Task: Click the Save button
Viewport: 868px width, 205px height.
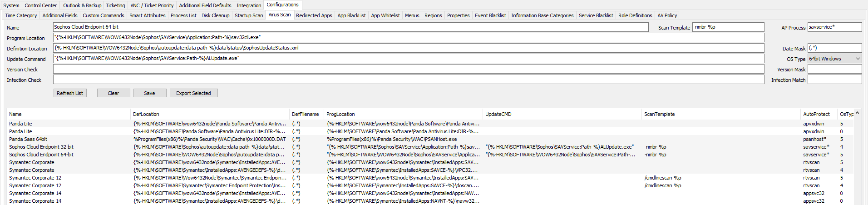Action: (x=149, y=93)
